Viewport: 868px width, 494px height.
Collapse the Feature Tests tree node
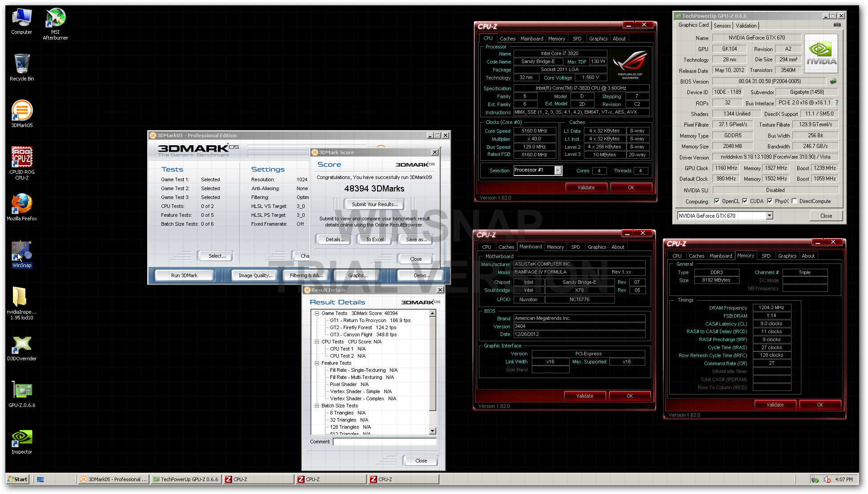click(x=317, y=363)
